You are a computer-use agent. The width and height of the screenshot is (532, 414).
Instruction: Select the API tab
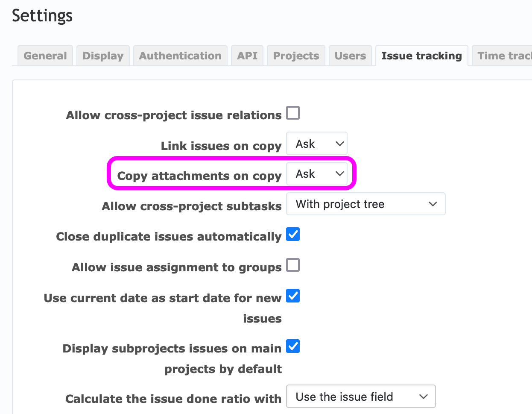click(247, 56)
